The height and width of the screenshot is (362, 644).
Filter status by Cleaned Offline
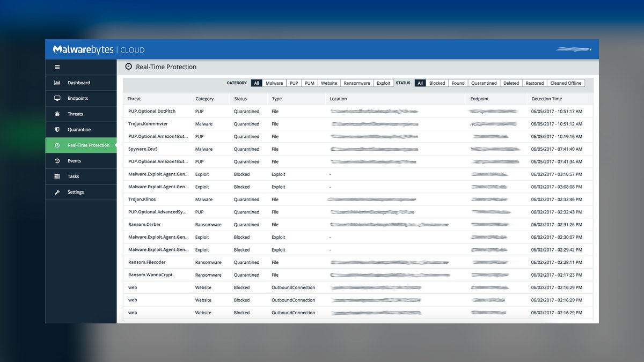click(566, 83)
